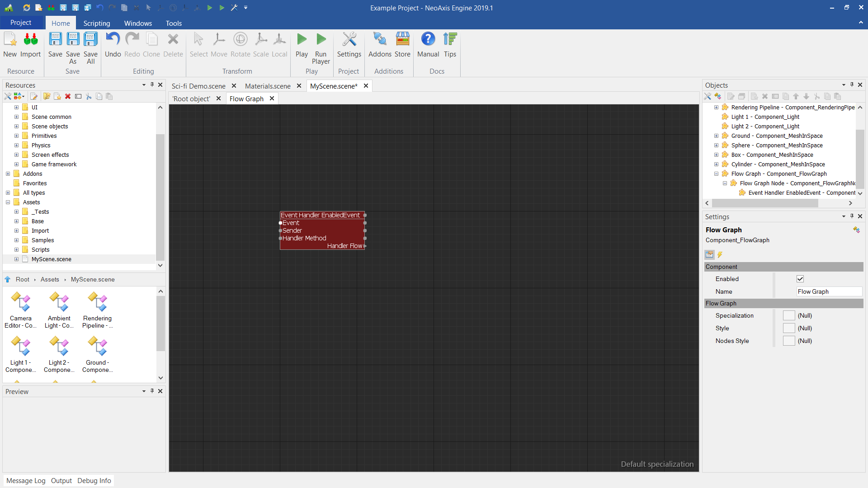Click the Save All icon
The image size is (868, 488).
[x=90, y=40]
